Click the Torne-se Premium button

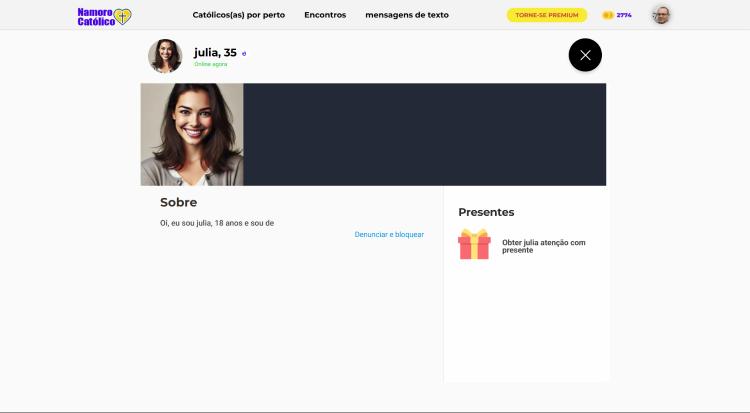point(547,15)
